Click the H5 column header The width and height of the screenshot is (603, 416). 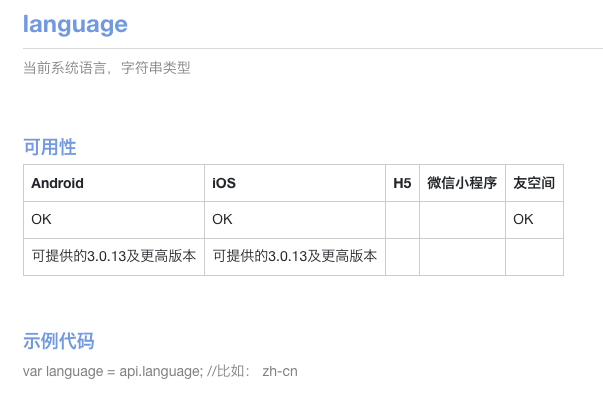pos(402,183)
